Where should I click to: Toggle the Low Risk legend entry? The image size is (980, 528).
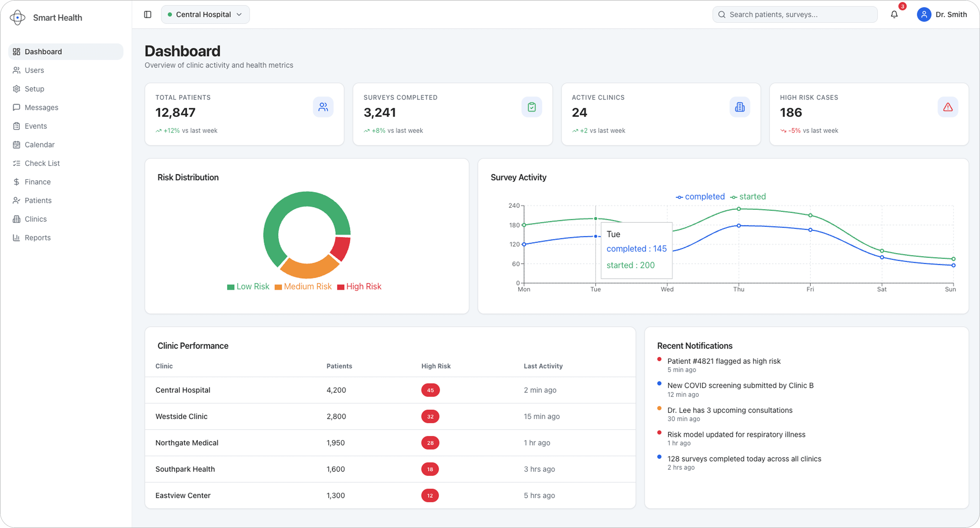(248, 286)
